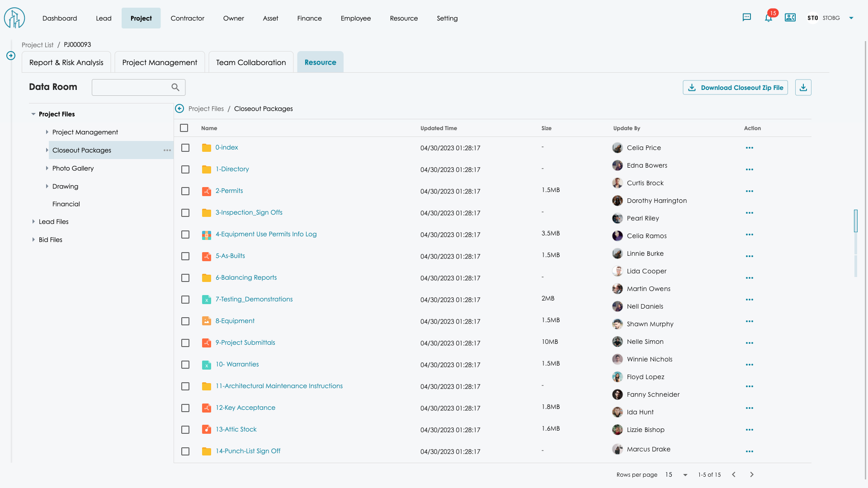Open the 9-Project Submittals file link
Viewport: 868px width, 488px height.
(x=245, y=343)
